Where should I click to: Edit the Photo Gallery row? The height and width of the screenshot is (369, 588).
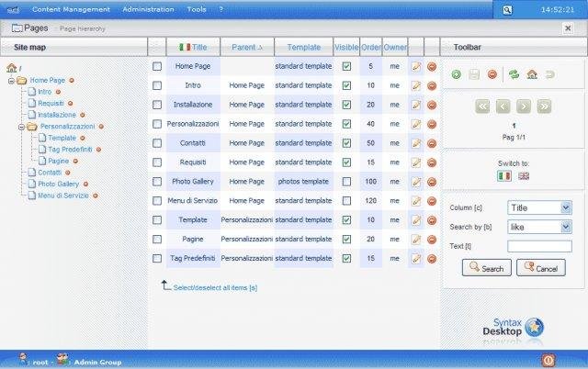(x=416, y=182)
